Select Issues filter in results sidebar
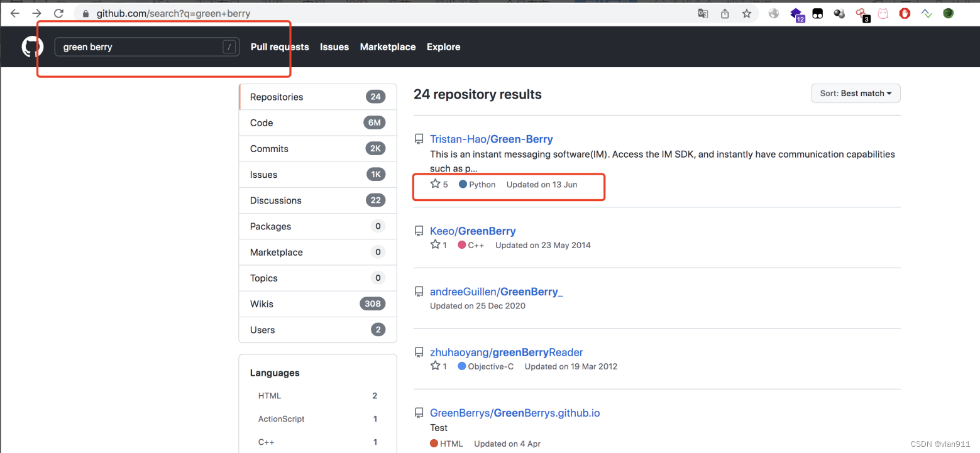The height and width of the screenshot is (453, 980). 318,175
